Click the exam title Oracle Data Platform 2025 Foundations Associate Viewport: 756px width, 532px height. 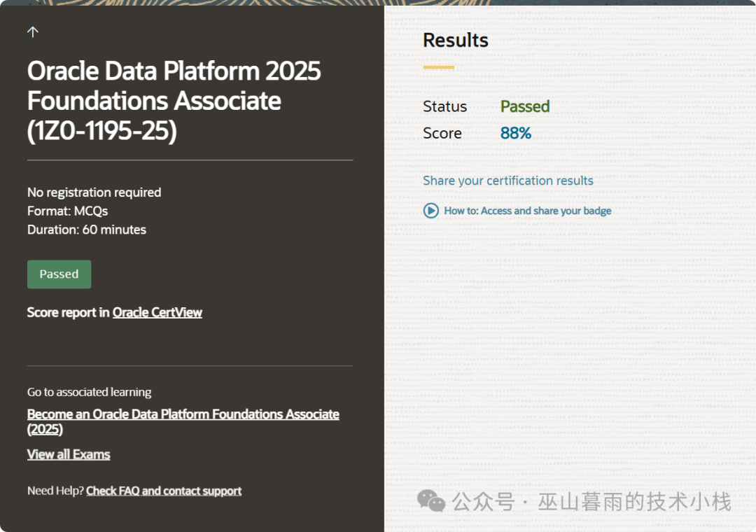coord(174,101)
